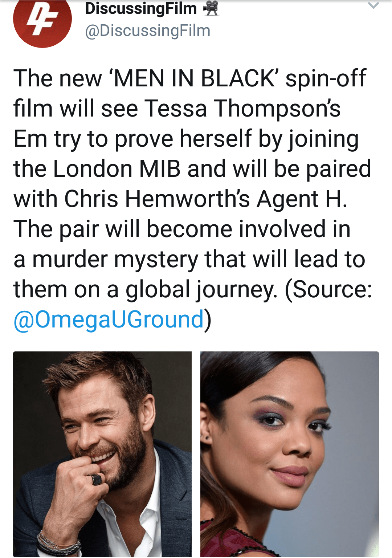The image size is (392, 558).
Task: Click the black ring in the left photo
Action: (x=97, y=480)
